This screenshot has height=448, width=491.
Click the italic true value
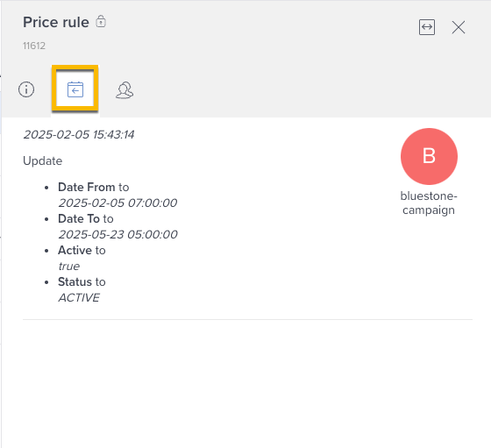click(x=69, y=267)
